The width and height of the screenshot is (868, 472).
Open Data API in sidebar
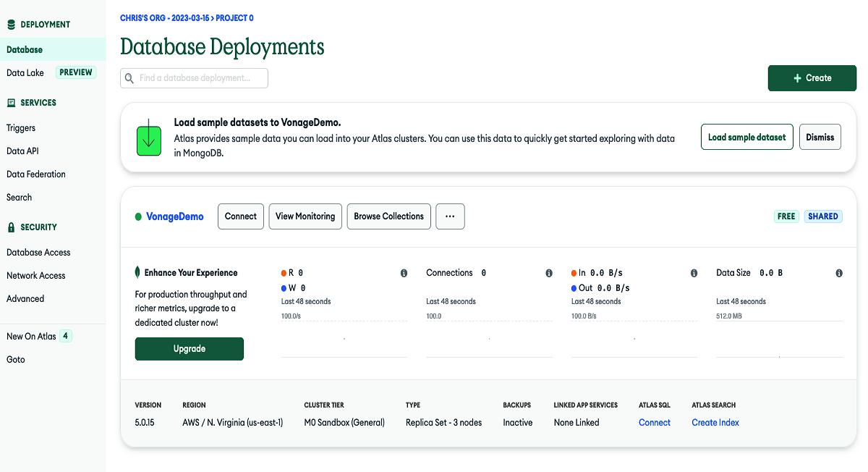click(22, 151)
